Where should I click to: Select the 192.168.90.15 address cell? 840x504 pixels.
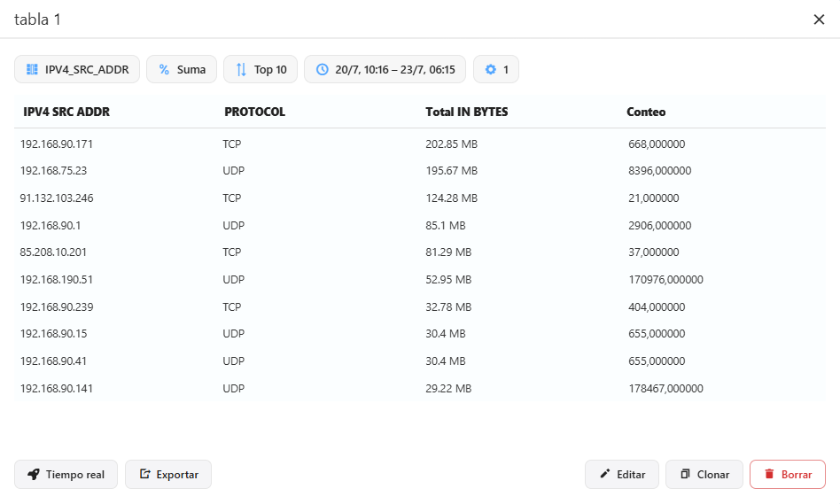tap(53, 334)
